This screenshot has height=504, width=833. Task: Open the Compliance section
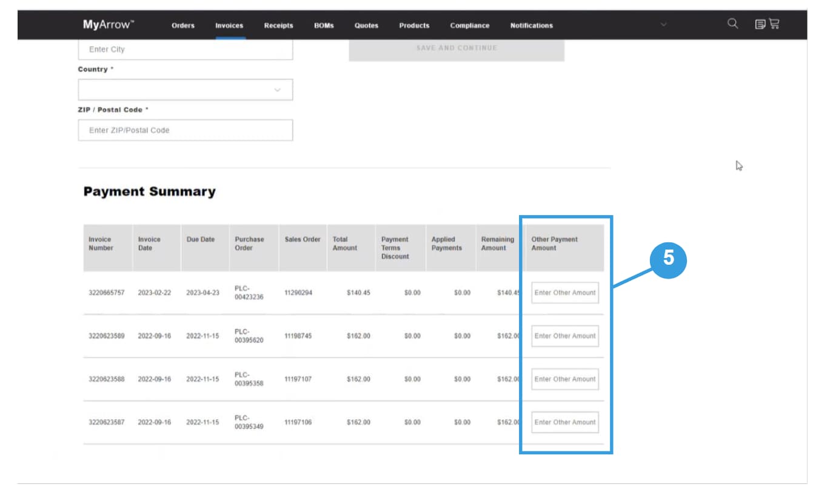tap(470, 25)
